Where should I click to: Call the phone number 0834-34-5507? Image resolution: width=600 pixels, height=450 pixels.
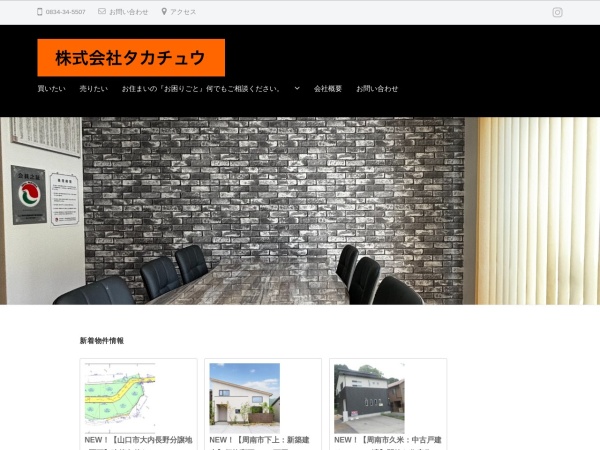[x=65, y=12]
